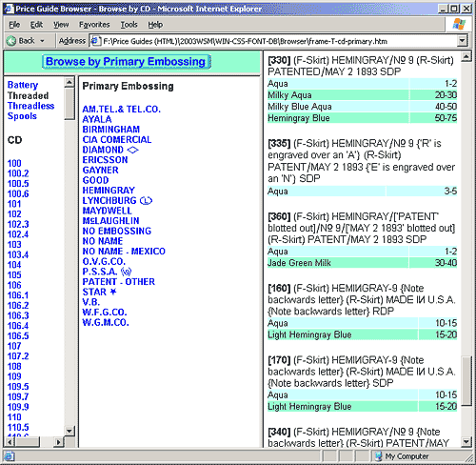Click price list vertical scrollbar thumb

[x=466, y=381]
